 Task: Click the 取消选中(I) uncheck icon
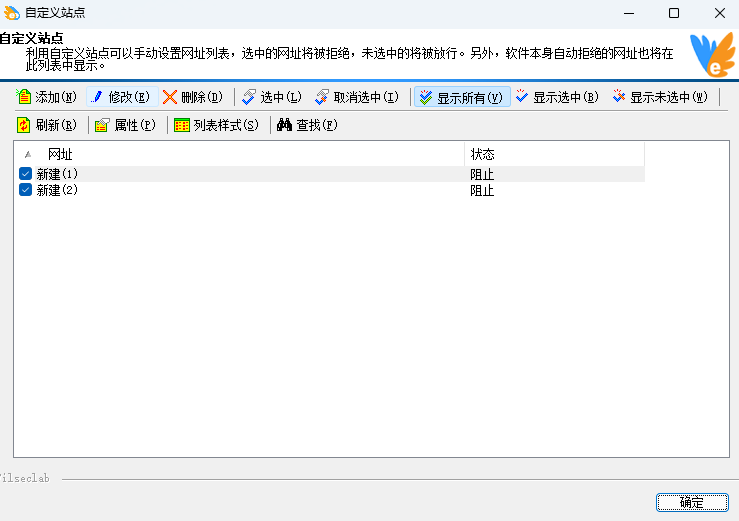(322, 97)
